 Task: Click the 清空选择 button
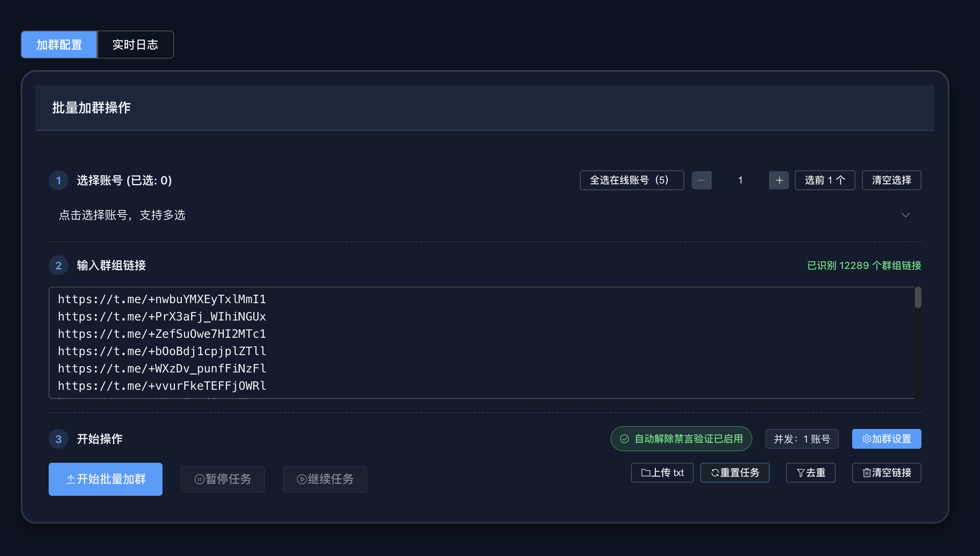[x=891, y=180]
